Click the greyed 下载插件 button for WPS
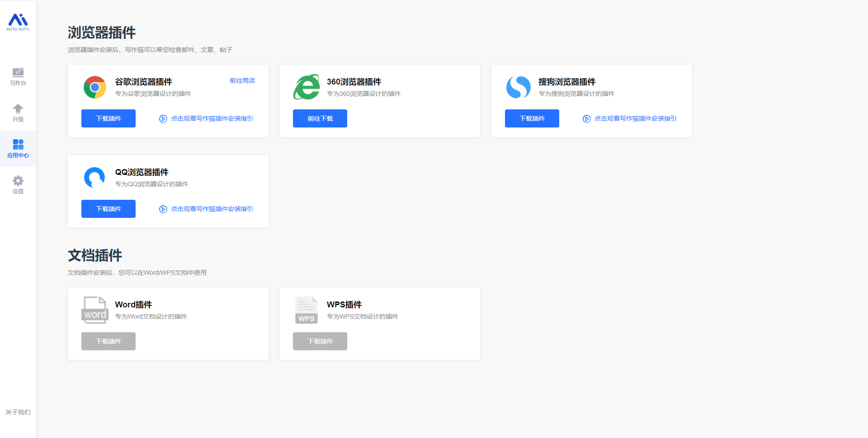This screenshot has width=868, height=438. 320,341
